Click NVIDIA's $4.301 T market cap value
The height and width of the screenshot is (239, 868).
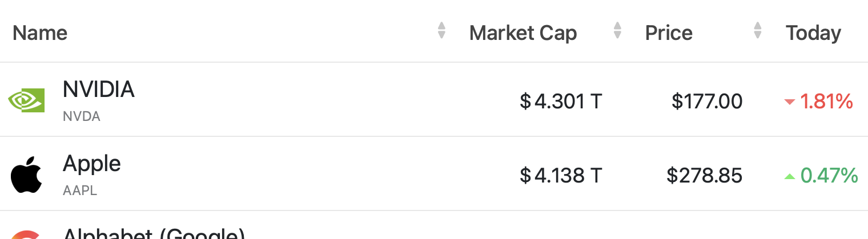(561, 102)
